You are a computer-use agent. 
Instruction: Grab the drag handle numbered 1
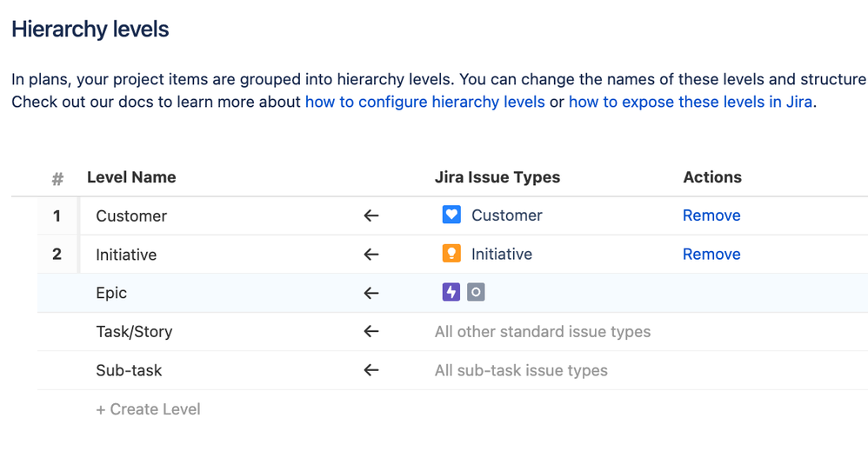tap(57, 215)
